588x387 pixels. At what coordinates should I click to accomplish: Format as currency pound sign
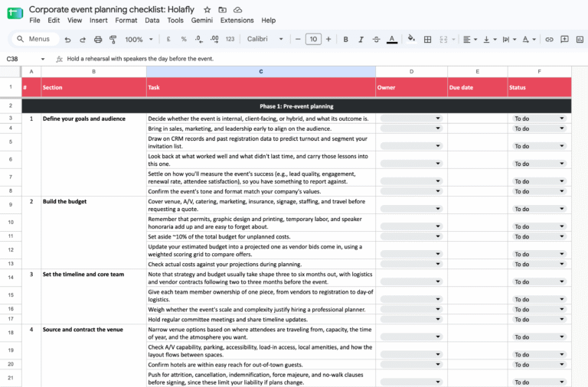pos(168,39)
